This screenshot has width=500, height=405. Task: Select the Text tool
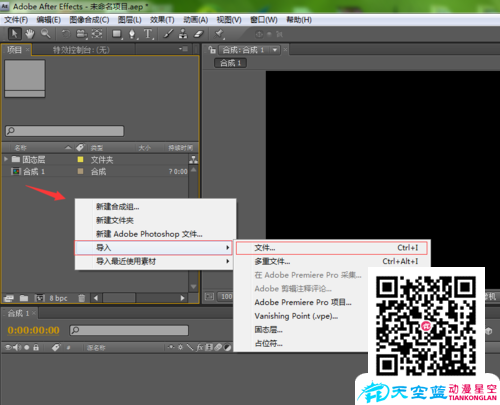(148, 34)
